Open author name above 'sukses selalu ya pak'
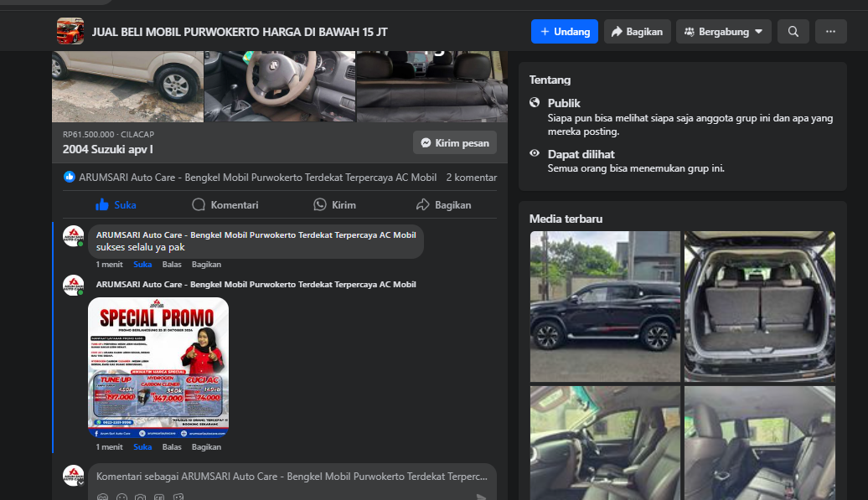868x500 pixels. pos(256,235)
